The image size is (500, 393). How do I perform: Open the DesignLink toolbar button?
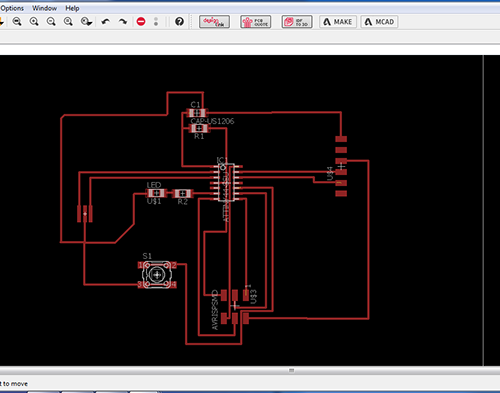click(214, 22)
